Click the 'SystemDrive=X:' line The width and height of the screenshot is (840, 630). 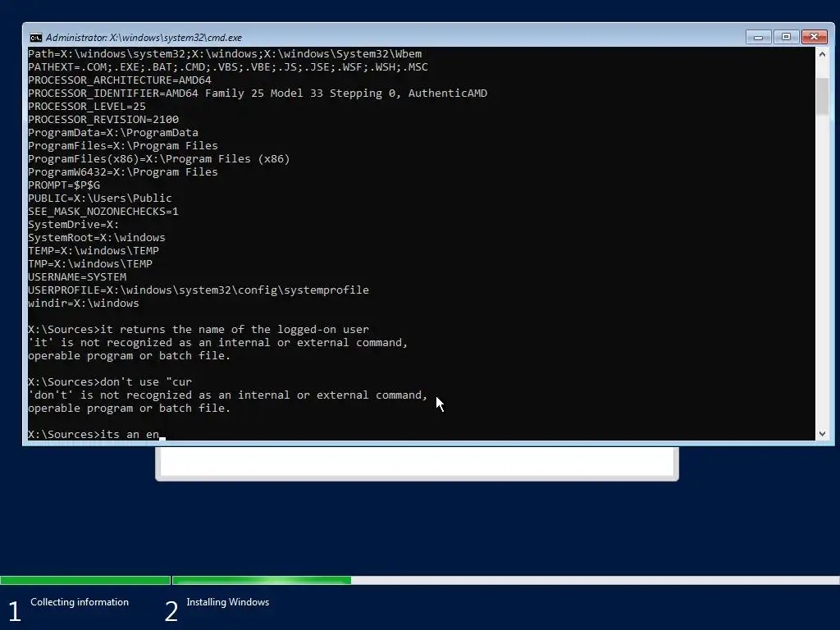pos(73,225)
